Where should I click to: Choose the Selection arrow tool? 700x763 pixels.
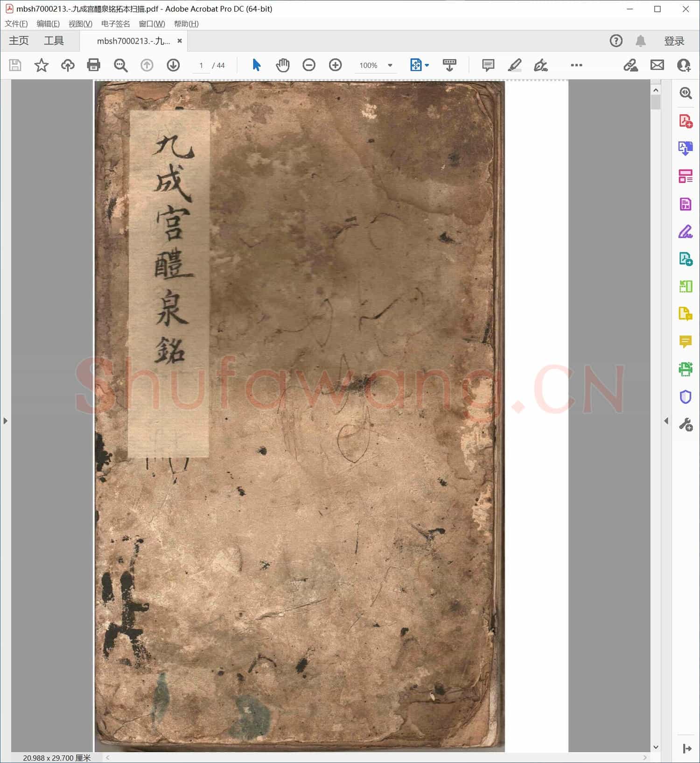click(x=256, y=65)
